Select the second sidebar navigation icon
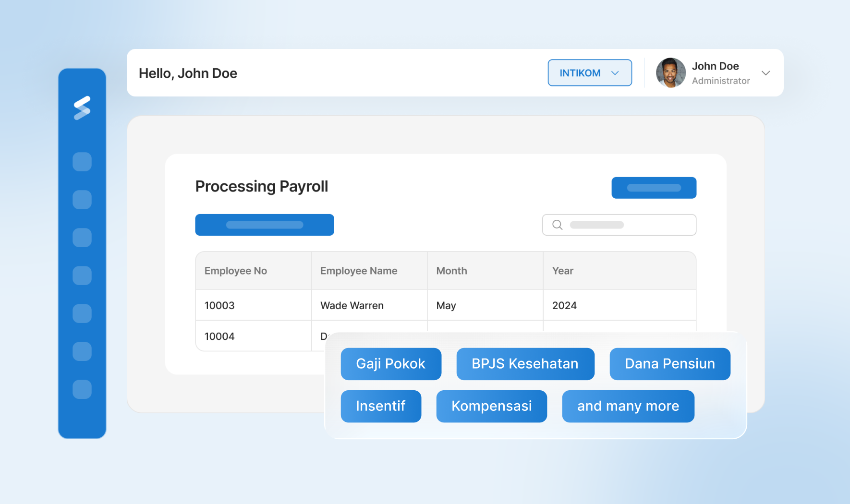This screenshot has width=850, height=504. (82, 200)
